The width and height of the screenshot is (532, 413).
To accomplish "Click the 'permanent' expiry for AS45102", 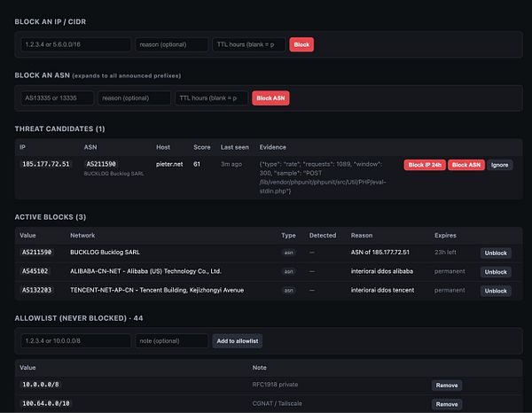I will pos(450,271).
